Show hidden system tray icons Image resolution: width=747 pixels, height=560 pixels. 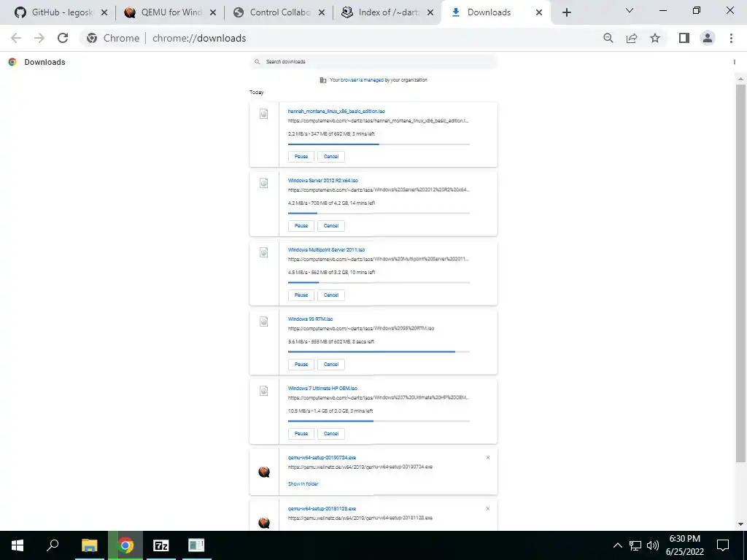[617, 545]
